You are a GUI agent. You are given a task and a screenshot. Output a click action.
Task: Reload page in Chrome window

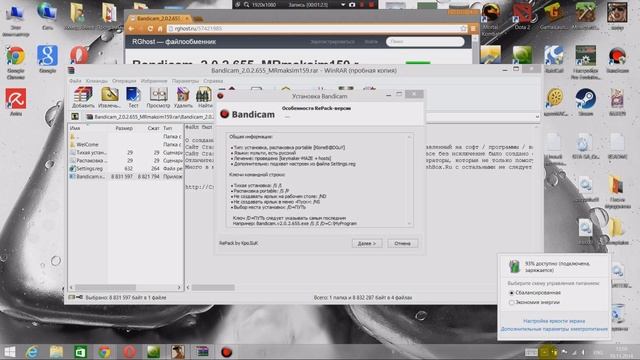[x=150, y=29]
